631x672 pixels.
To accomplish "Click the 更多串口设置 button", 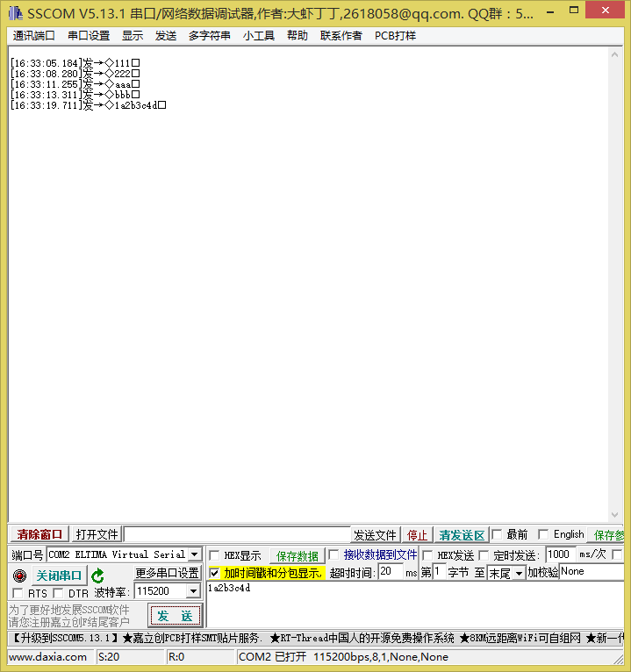I will click(167, 573).
